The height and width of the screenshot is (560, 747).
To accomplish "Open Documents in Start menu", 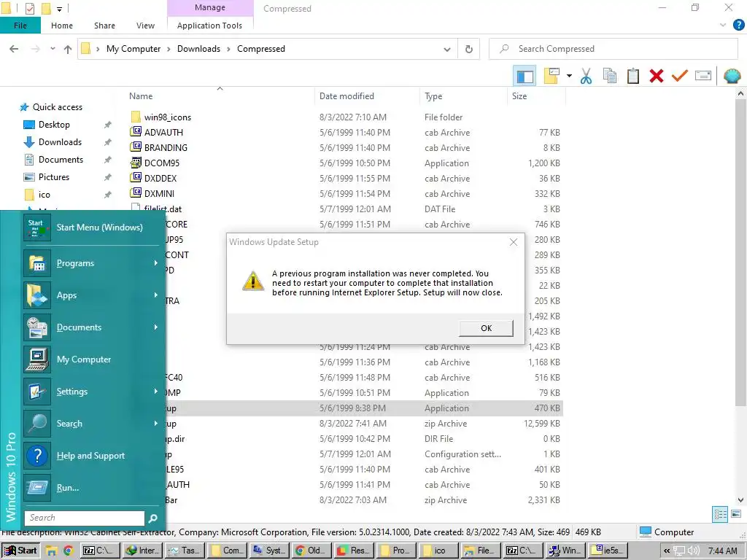I will pyautogui.click(x=91, y=327).
